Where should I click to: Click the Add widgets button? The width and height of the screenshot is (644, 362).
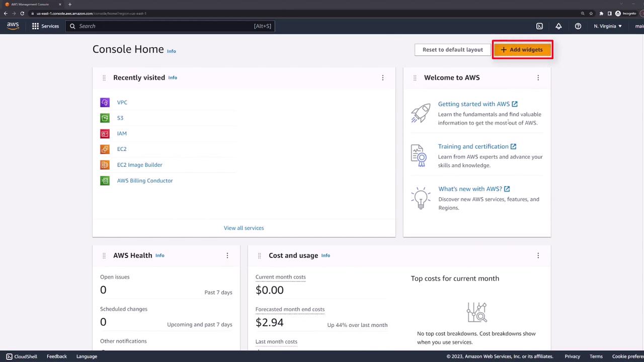[x=522, y=50]
